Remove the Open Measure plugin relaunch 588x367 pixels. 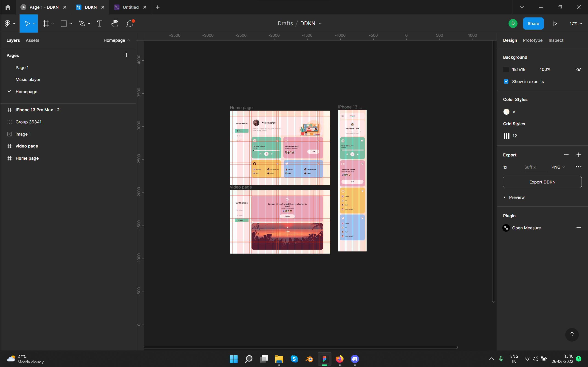click(579, 228)
